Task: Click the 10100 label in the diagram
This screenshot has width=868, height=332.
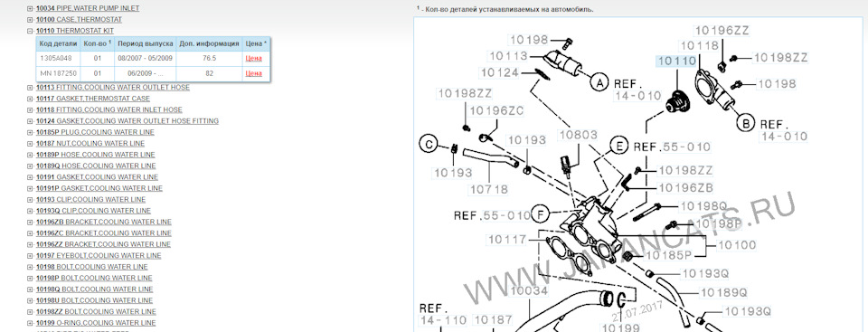Action: click(737, 244)
